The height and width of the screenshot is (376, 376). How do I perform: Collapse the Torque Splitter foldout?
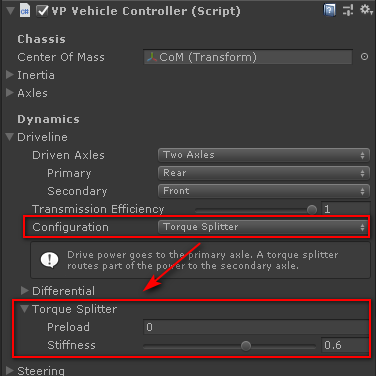pos(24,309)
